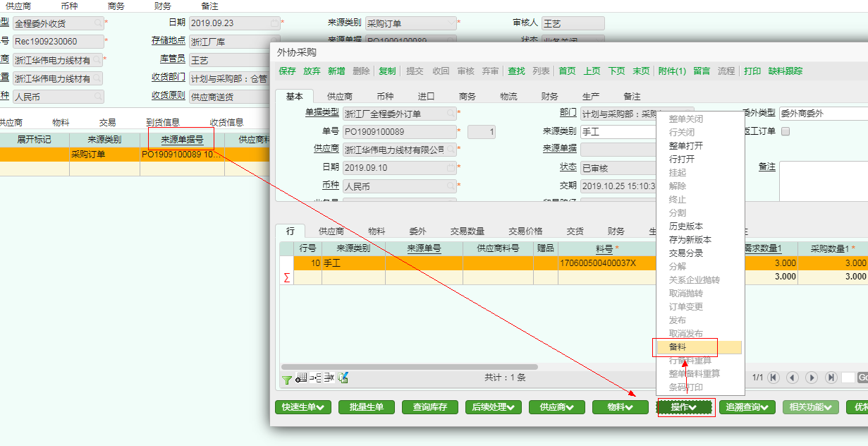Choose 整单打开 in the popup menu

[685, 146]
